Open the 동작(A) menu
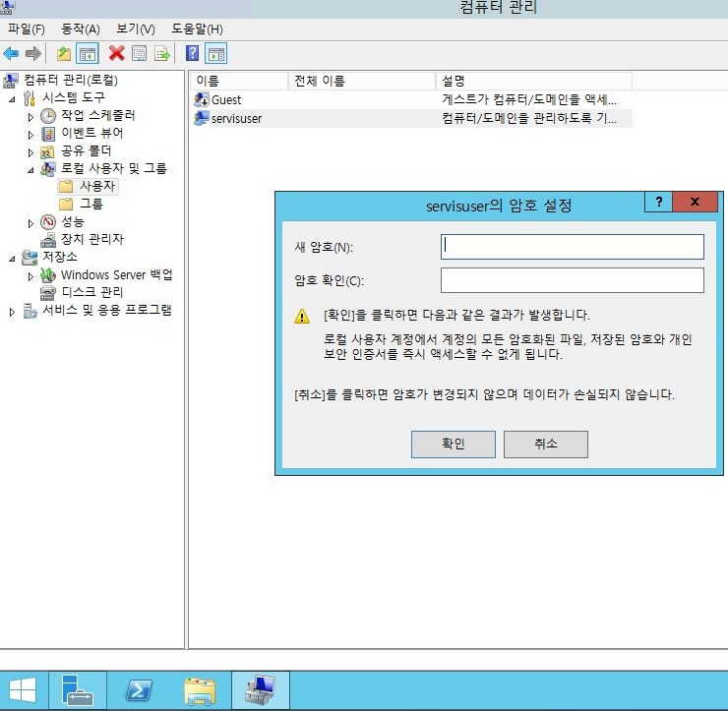Image resolution: width=728 pixels, height=711 pixels. click(x=81, y=30)
